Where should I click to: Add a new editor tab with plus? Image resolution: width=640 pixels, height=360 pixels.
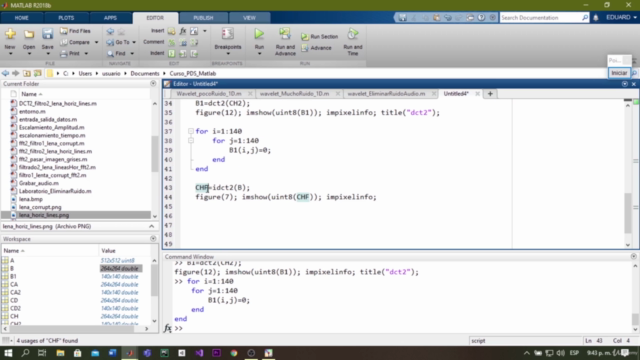(x=490, y=94)
